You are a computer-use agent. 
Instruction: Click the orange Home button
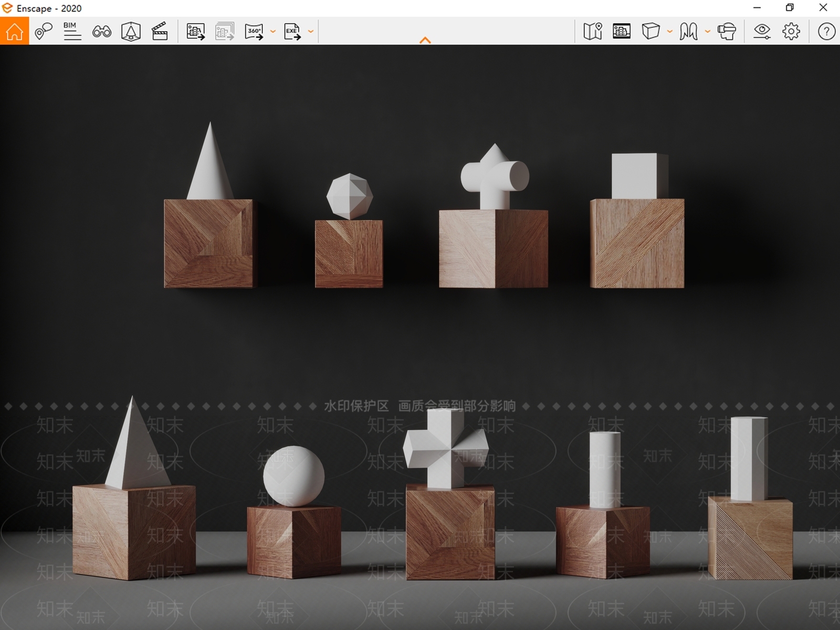point(14,31)
